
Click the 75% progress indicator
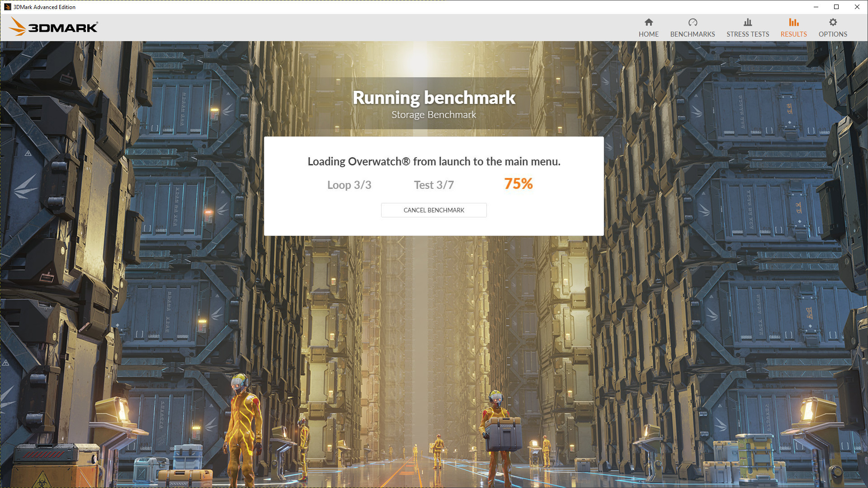(x=519, y=183)
